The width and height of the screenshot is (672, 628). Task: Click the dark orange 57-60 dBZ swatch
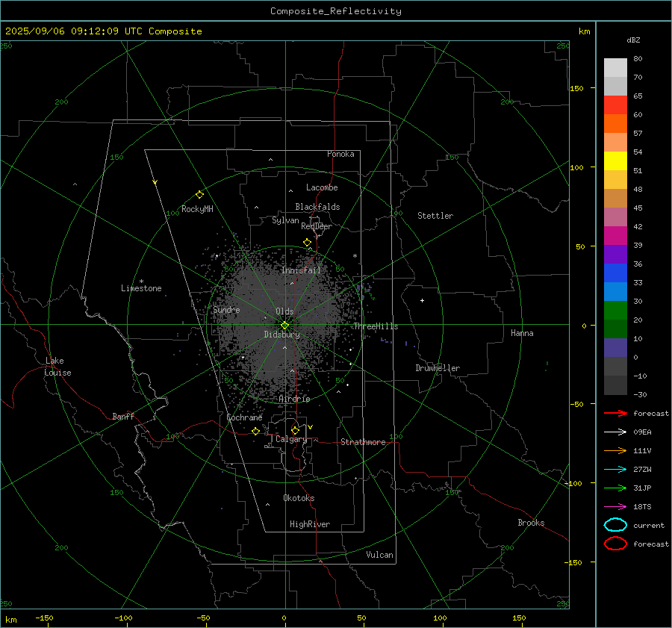[615, 124]
